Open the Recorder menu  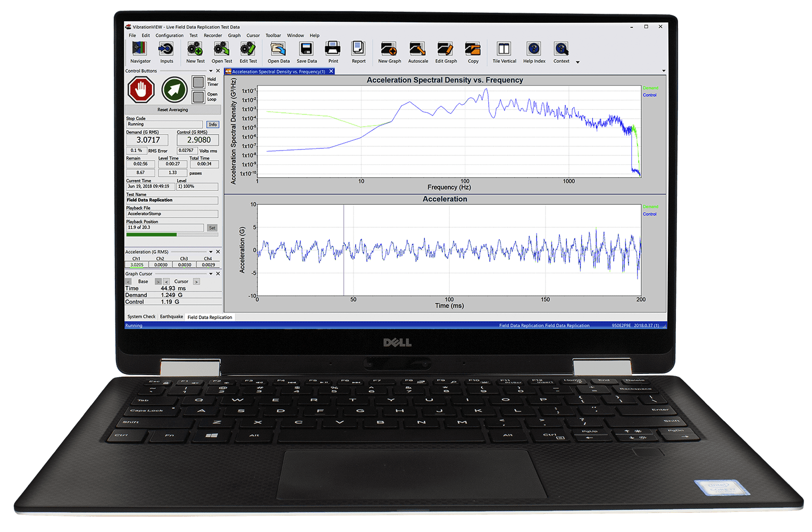click(213, 36)
